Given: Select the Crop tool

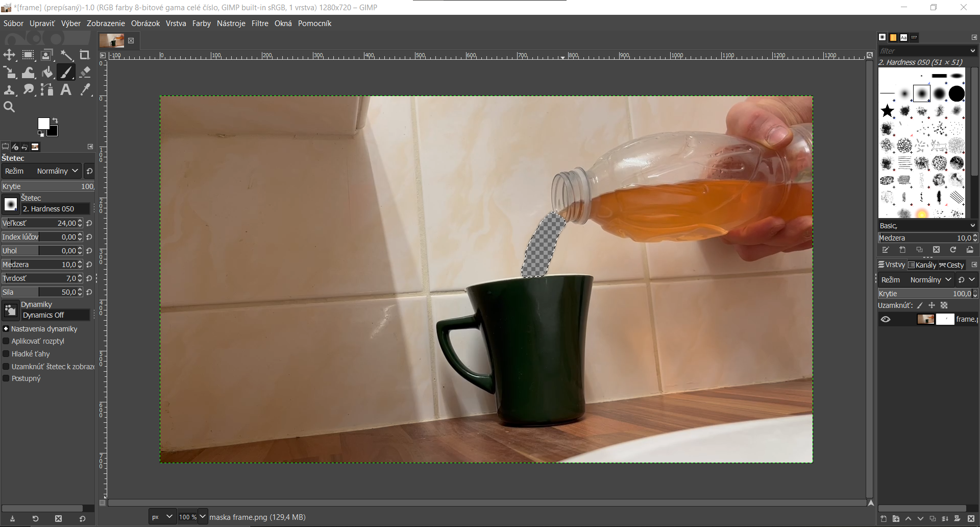Looking at the screenshot, I should [85, 55].
